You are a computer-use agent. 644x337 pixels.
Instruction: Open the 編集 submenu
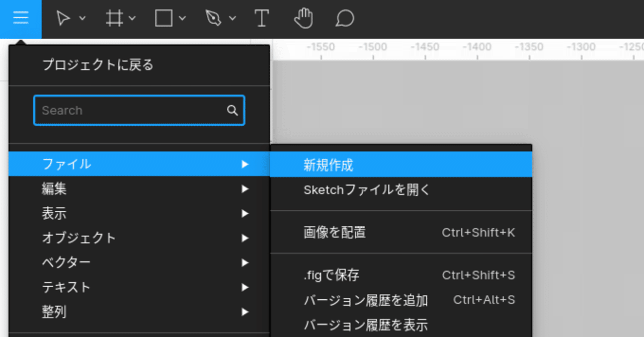tap(54, 189)
